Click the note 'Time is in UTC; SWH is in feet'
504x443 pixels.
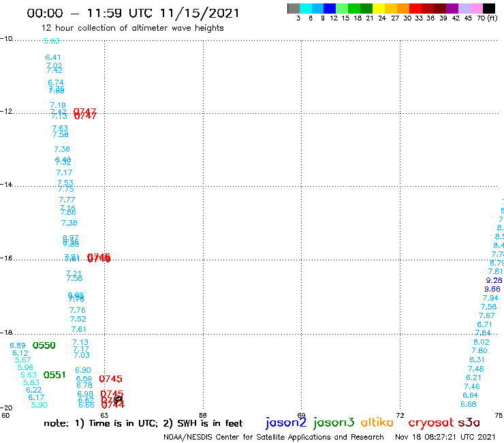143,423
